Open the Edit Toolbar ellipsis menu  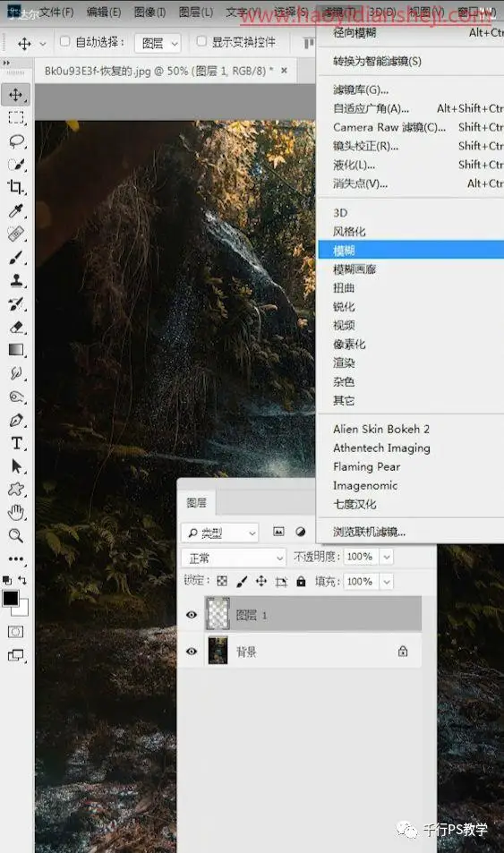click(16, 559)
